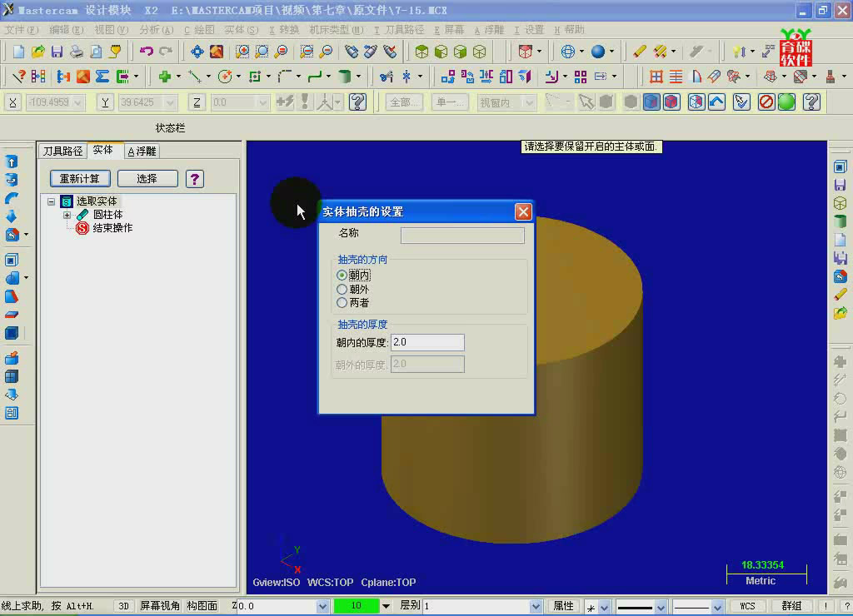Image resolution: width=853 pixels, height=616 pixels.
Task: Click the green color swatch showing 10
Action: coord(357,606)
